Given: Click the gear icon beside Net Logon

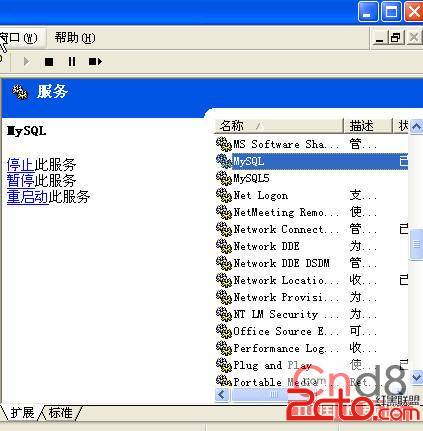Looking at the screenshot, I should click(224, 195).
